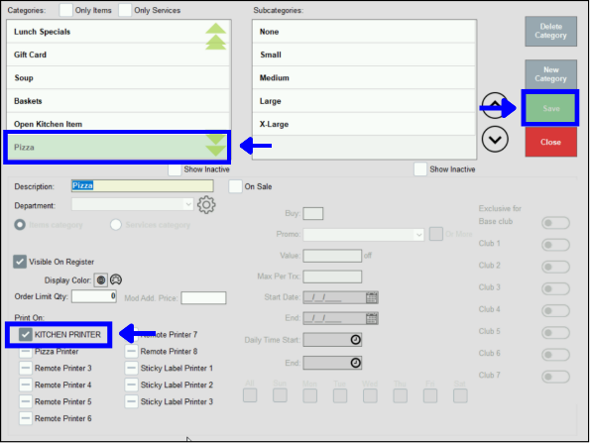Click the double green down arrows on Pizza row
The image size is (590, 444).
(216, 146)
